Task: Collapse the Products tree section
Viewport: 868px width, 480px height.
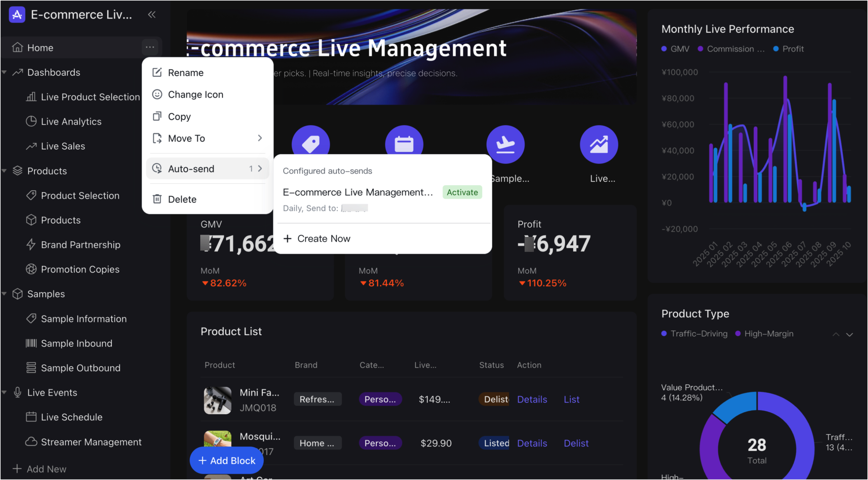Action: 5,171
